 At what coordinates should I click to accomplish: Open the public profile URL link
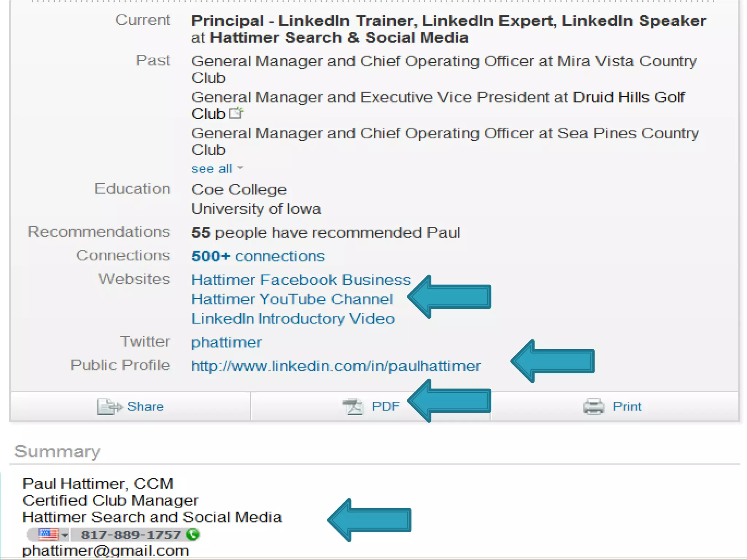336,366
